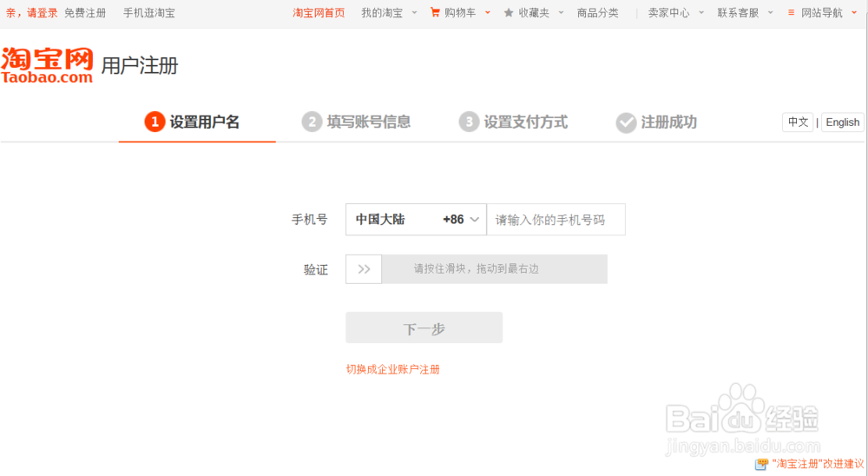Open the 购物车 menu label
The image size is (868, 476).
[x=460, y=13]
